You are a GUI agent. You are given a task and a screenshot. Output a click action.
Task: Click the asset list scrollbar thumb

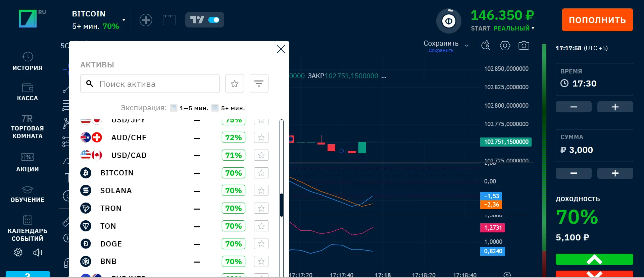tap(281, 205)
